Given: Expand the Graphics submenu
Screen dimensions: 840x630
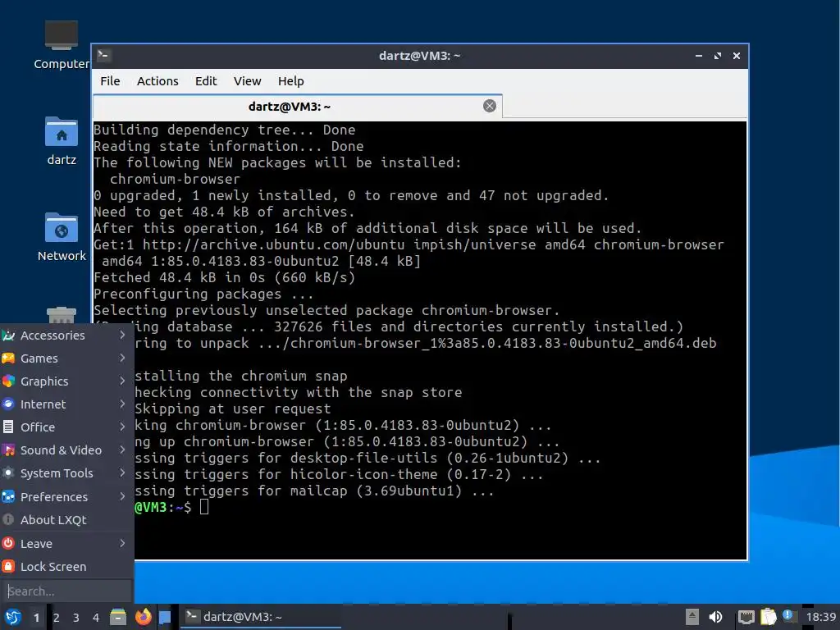Looking at the screenshot, I should pos(66,381).
